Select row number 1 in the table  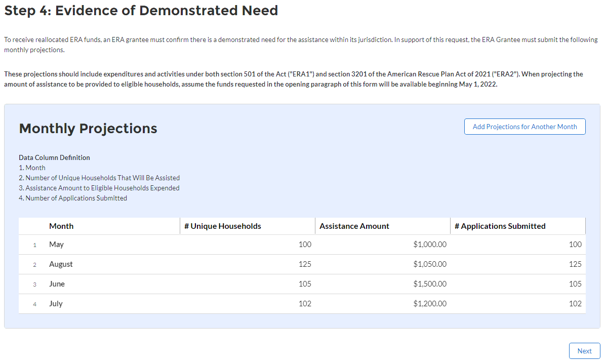34,245
